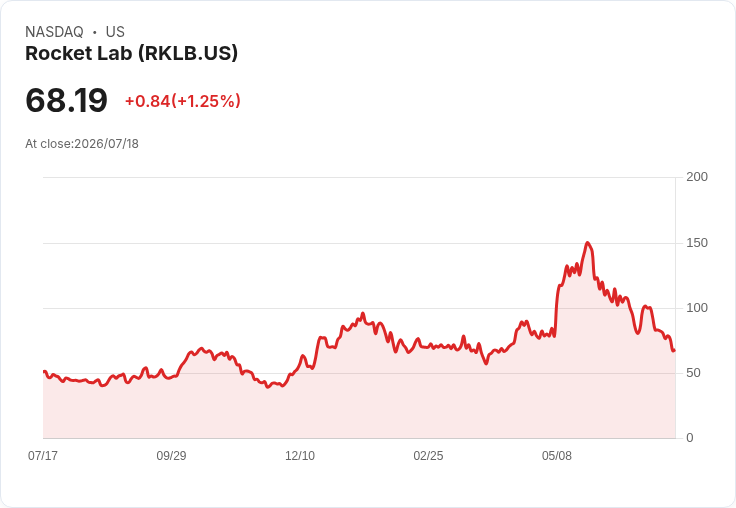Select the 07/17 date on x-axis

click(43, 456)
